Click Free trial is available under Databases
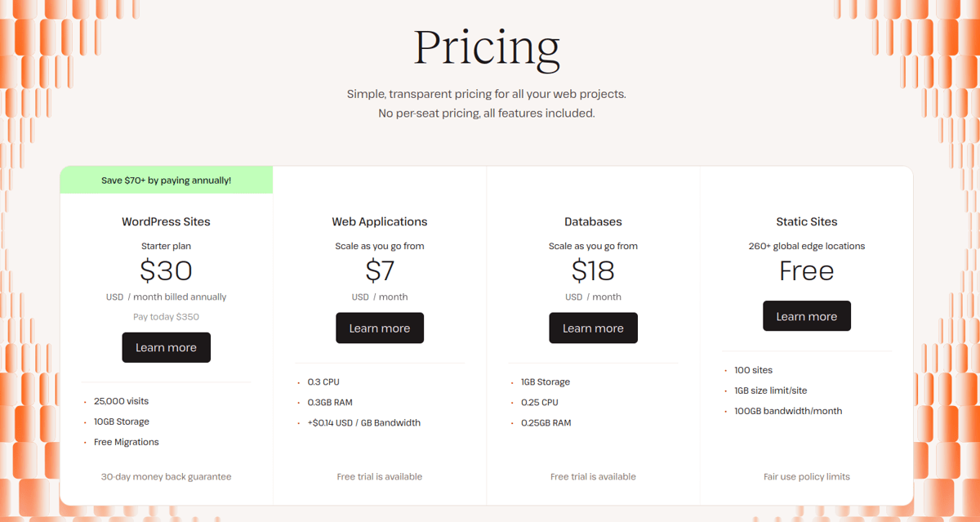 pos(593,476)
